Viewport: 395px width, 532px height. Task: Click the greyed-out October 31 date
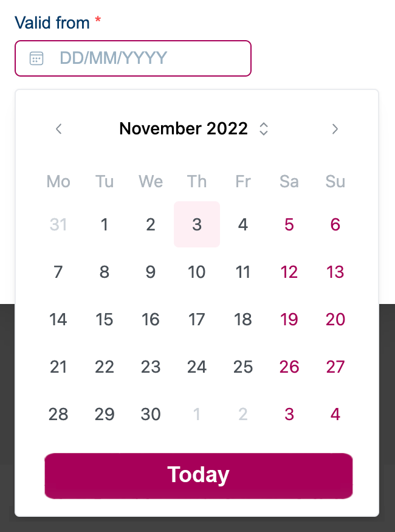[58, 224]
